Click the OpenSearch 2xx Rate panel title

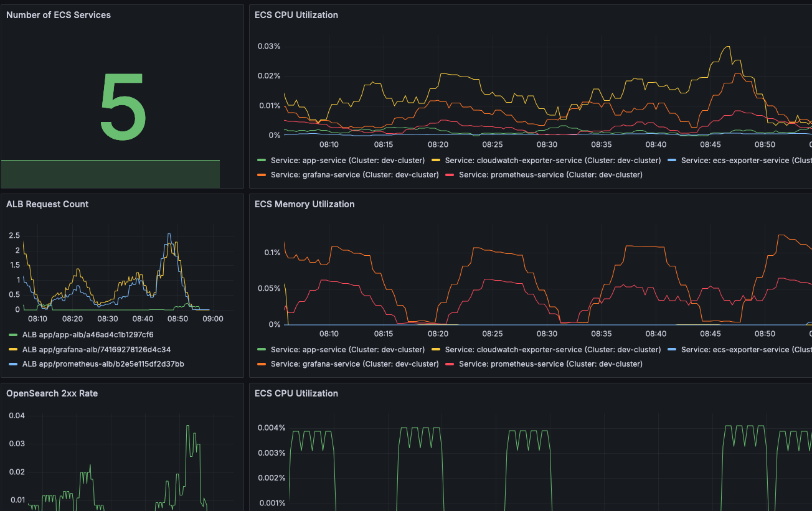[x=52, y=393]
